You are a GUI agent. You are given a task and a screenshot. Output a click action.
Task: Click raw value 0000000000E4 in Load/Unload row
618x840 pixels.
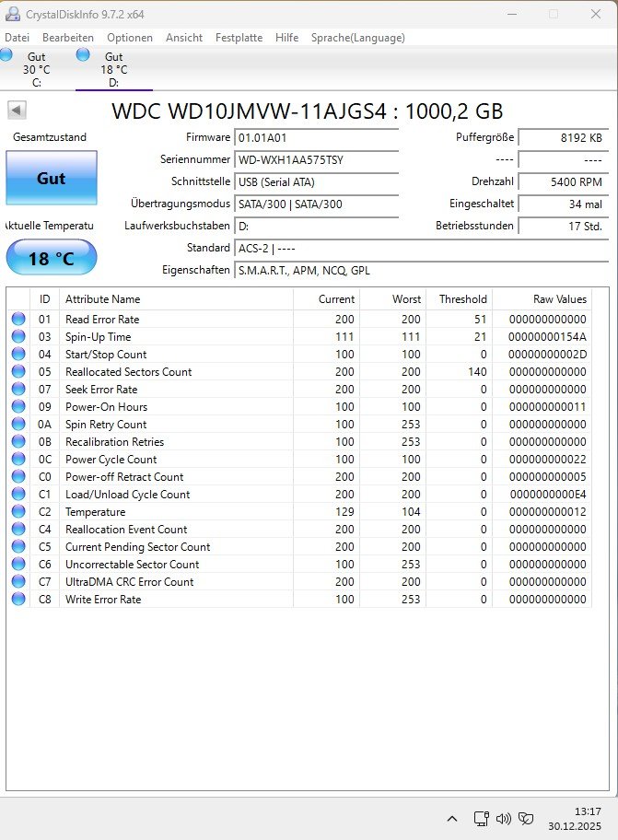click(x=548, y=494)
